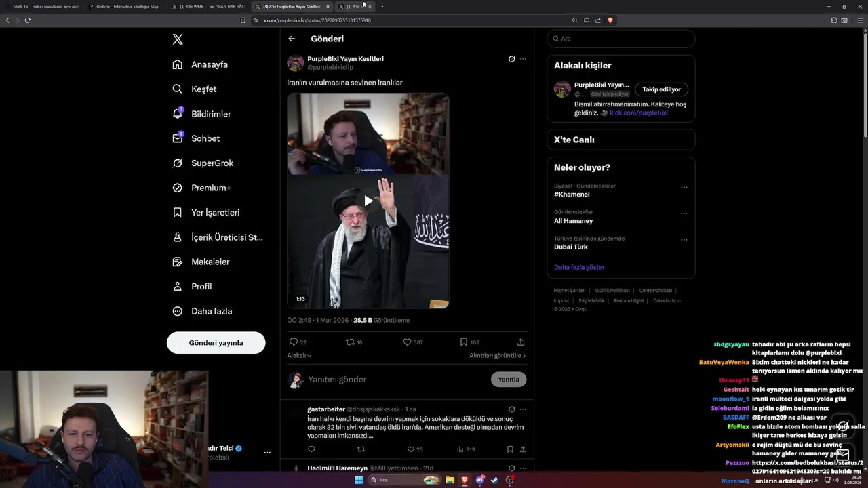868x488 pixels.
Task: Open the #Khamenei trending topic
Action: pyautogui.click(x=572, y=195)
